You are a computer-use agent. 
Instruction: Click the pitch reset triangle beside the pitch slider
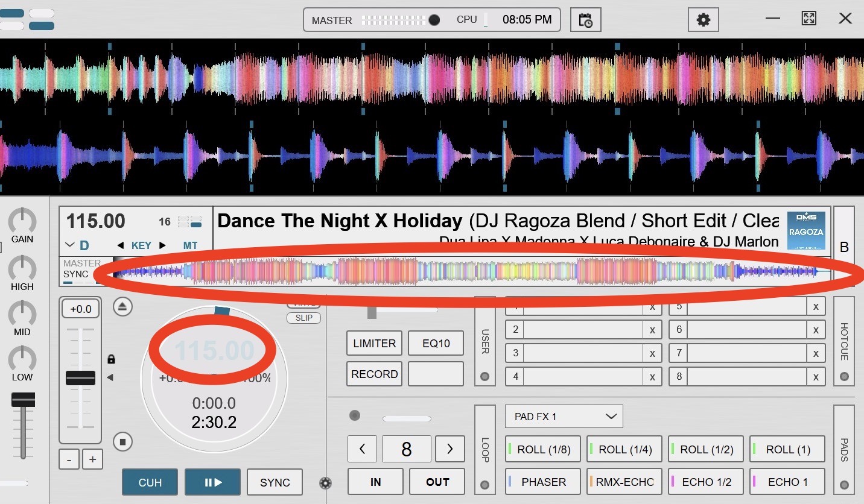[x=110, y=377]
